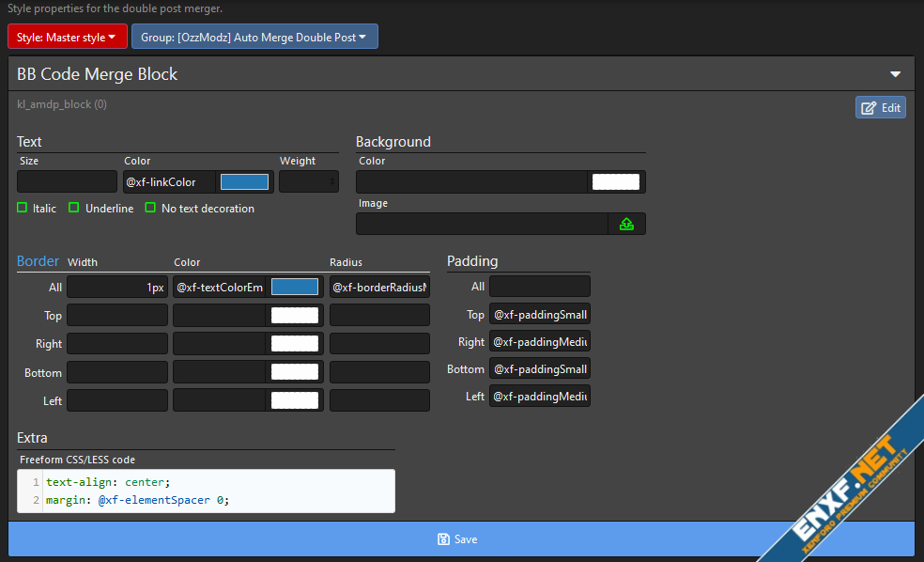Click the Padding All input field
The image size is (924, 562).
point(540,287)
